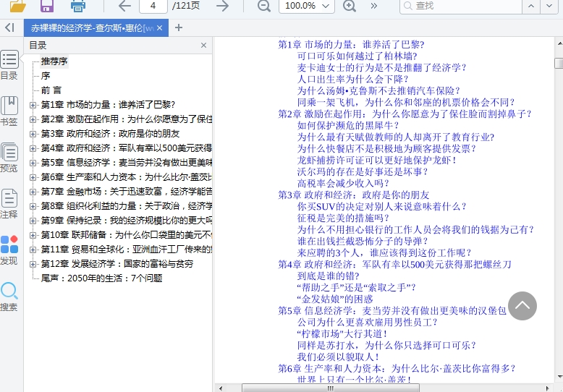Open link 我们必须以貌取人!
563x392 pixels.
pyautogui.click(x=338, y=357)
